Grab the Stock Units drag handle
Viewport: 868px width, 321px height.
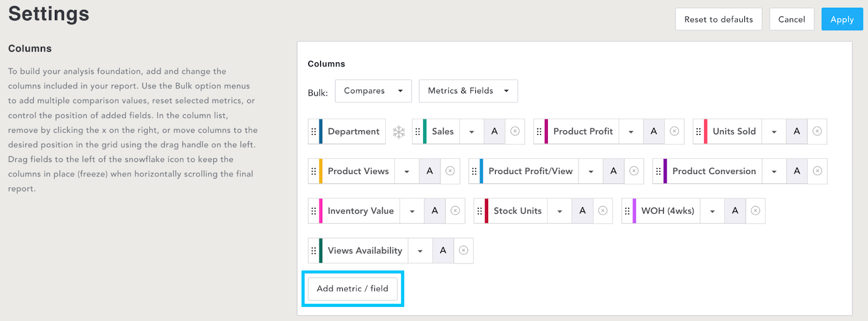tap(480, 211)
